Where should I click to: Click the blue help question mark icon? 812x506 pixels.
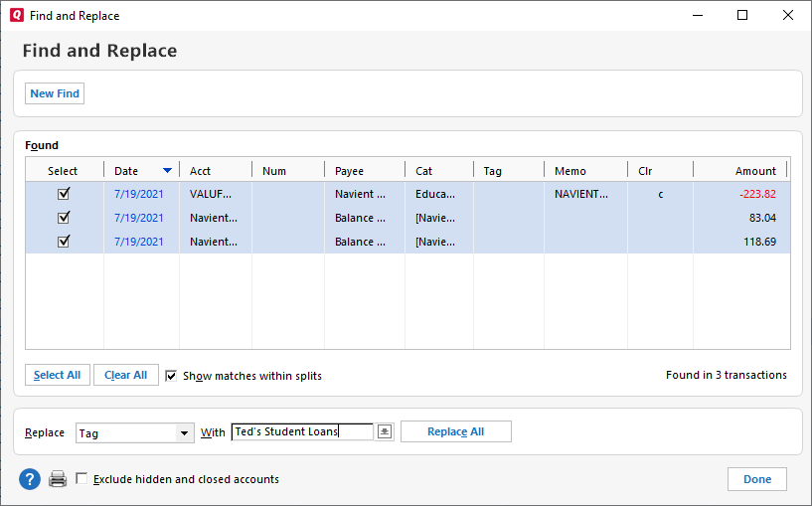tap(30, 479)
